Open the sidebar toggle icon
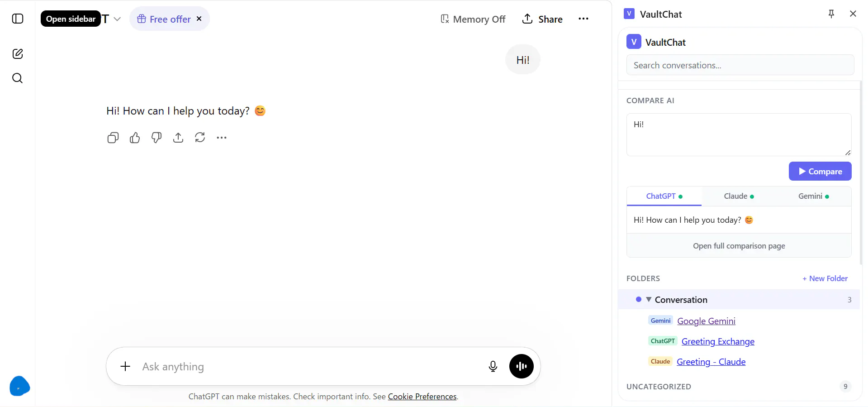 tap(18, 19)
